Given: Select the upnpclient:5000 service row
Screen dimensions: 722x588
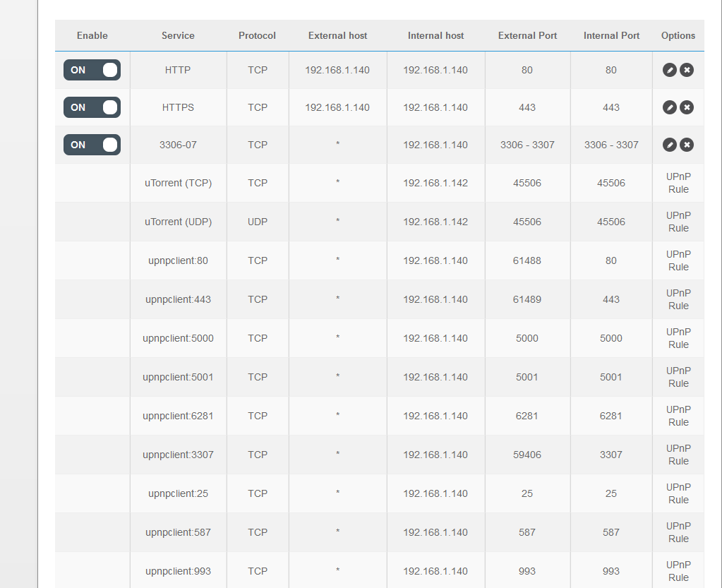Looking at the screenshot, I should (178, 338).
